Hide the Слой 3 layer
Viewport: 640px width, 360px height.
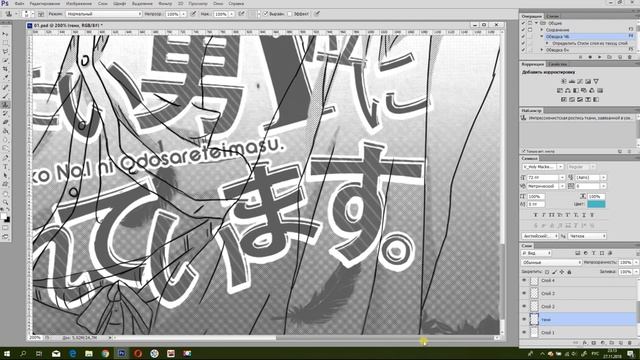pos(524,293)
